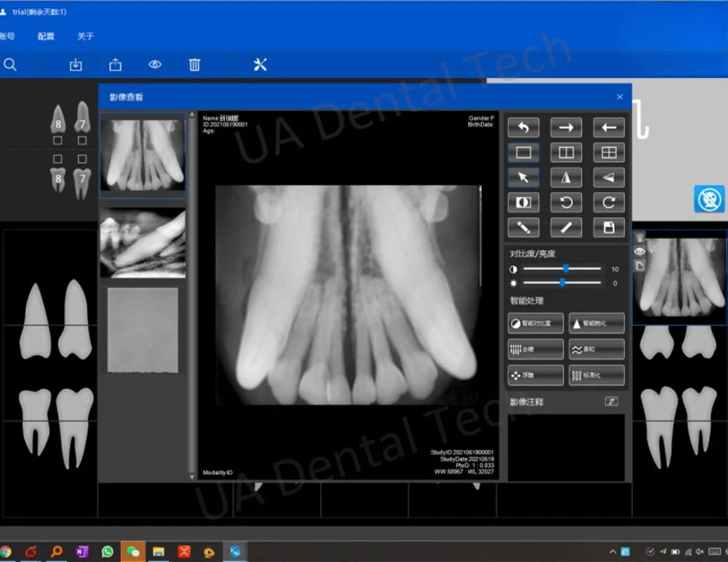Screen dimensions: 728x562
Task: Select lower tooth 8 icon
Action: coord(58,180)
